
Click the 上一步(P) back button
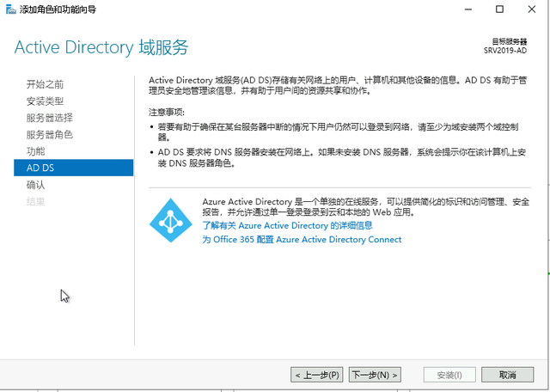click(317, 375)
